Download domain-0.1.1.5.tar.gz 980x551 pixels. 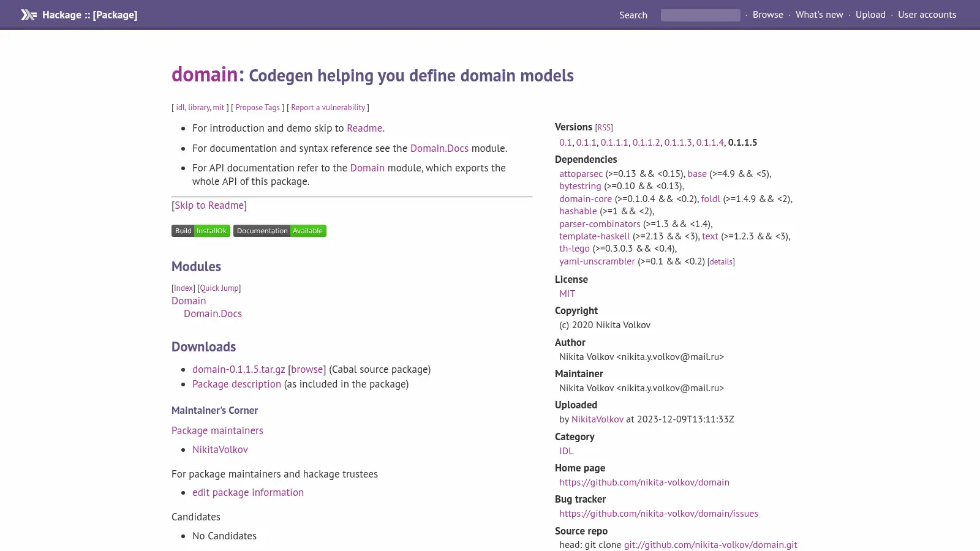tap(239, 370)
